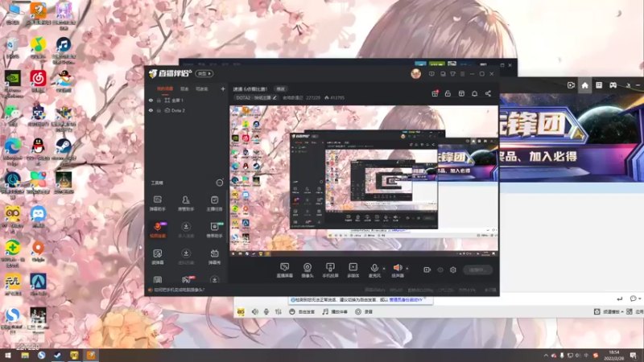Open the 主播任务 tool
The width and height of the screenshot is (644, 362).
pos(214,204)
